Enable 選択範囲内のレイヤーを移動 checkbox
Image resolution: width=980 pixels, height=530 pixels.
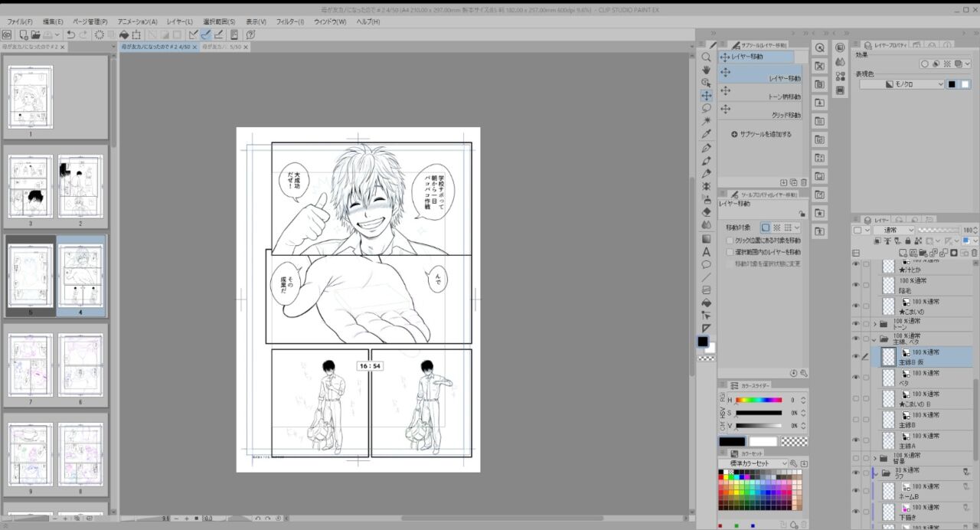(730, 252)
